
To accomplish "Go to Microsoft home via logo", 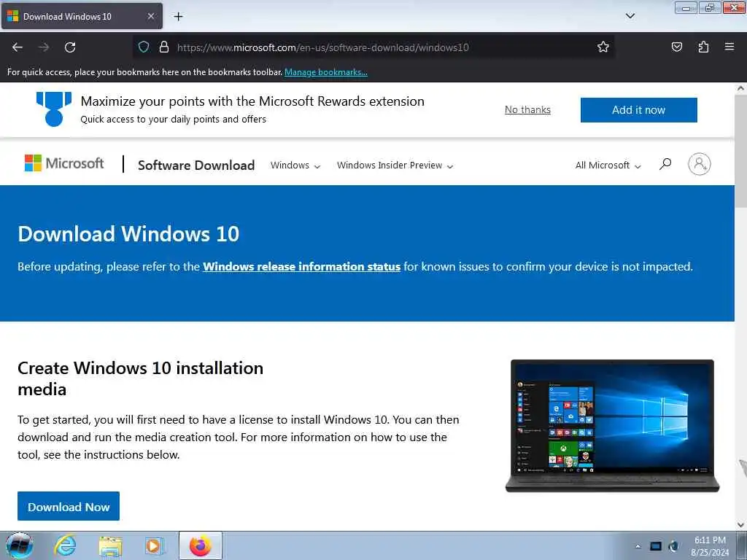I will tap(64, 163).
